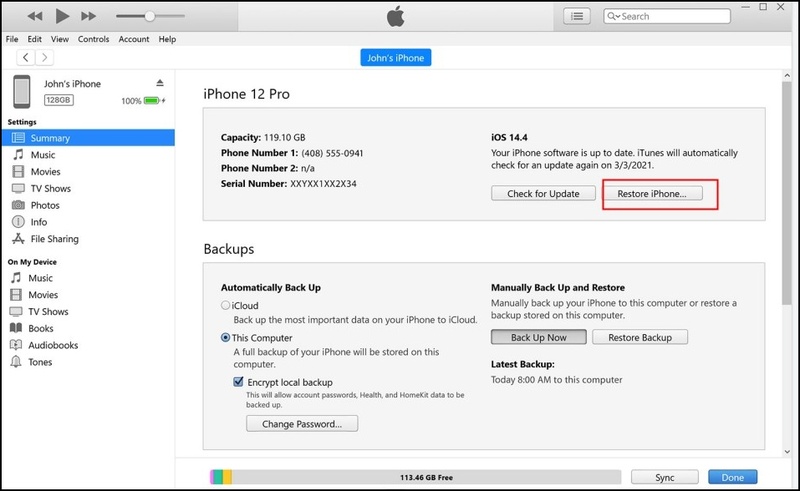The height and width of the screenshot is (491, 800).
Task: Click the Sync button
Action: click(664, 477)
